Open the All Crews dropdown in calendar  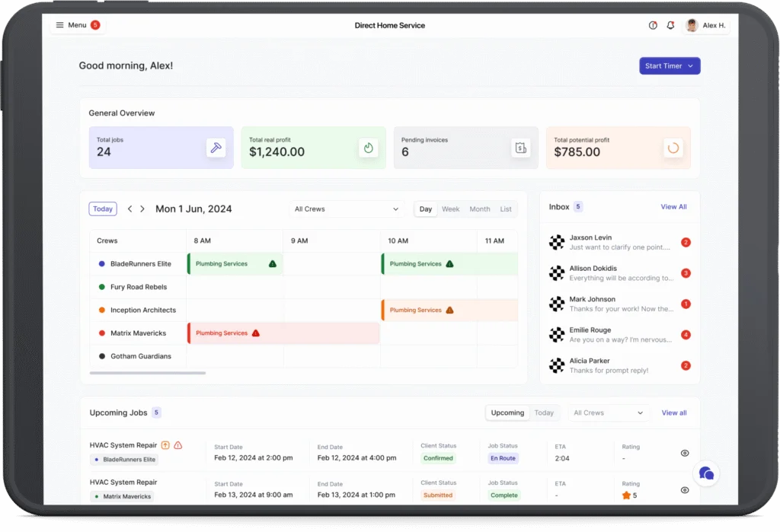click(x=347, y=209)
